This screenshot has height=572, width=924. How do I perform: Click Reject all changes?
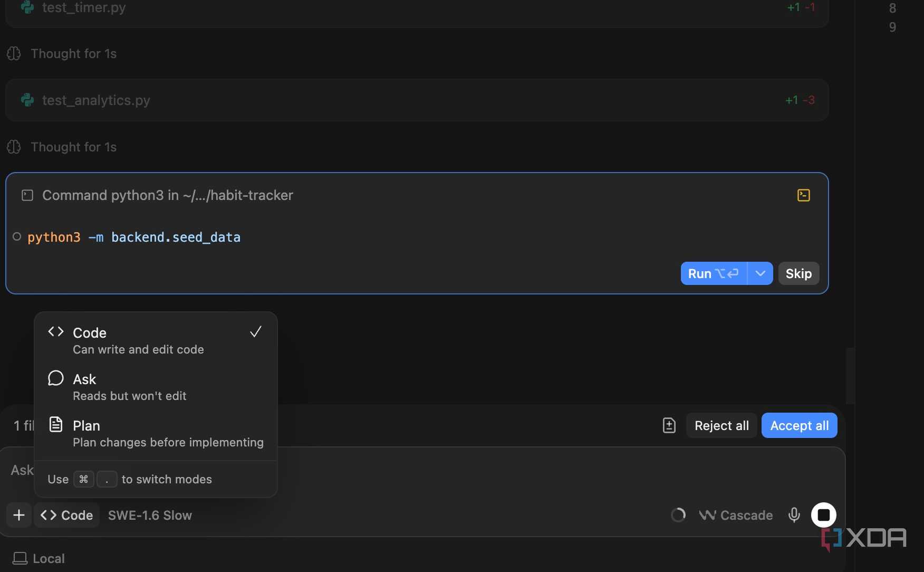coord(721,425)
